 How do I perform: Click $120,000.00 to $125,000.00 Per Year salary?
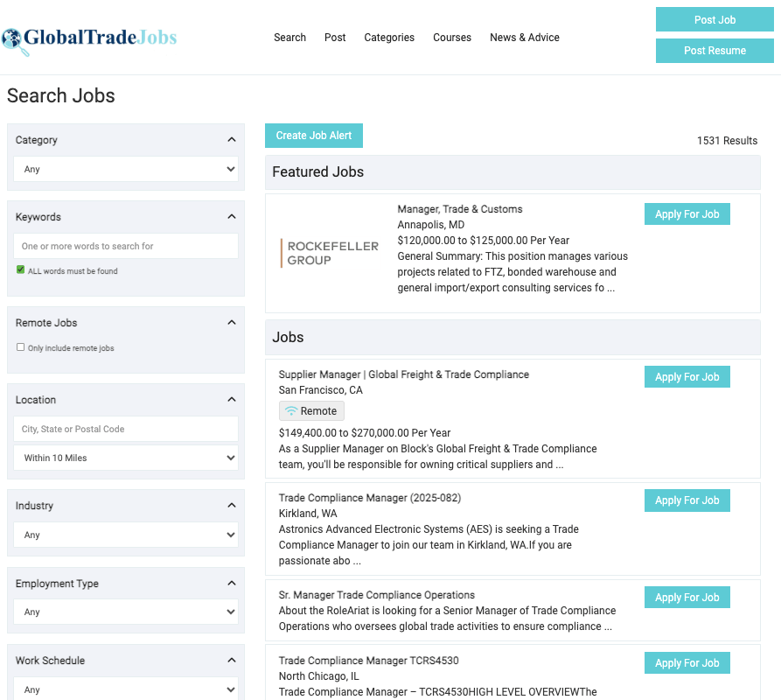483,241
